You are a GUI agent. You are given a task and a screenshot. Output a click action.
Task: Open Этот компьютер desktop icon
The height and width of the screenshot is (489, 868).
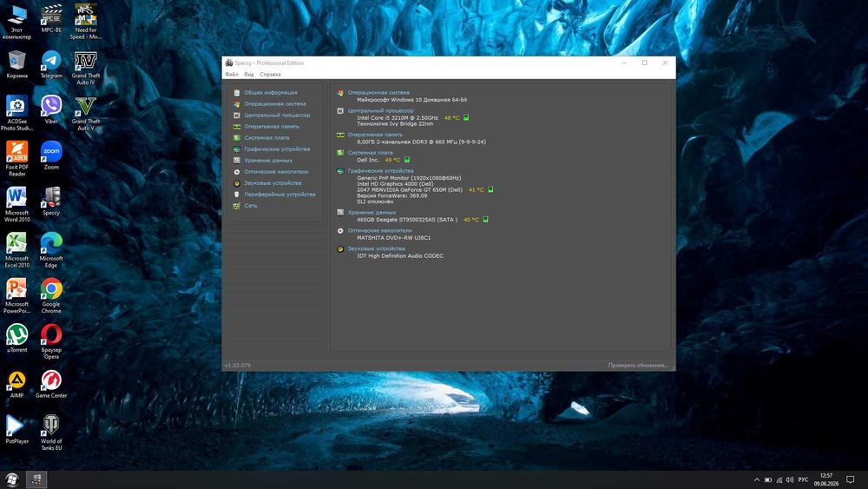16,23
